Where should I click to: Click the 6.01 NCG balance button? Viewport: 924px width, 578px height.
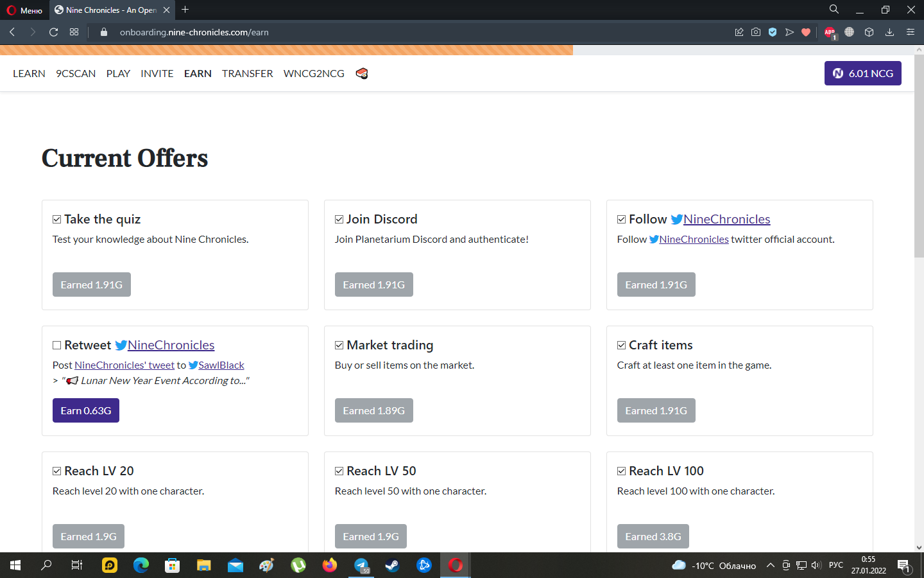(x=863, y=73)
